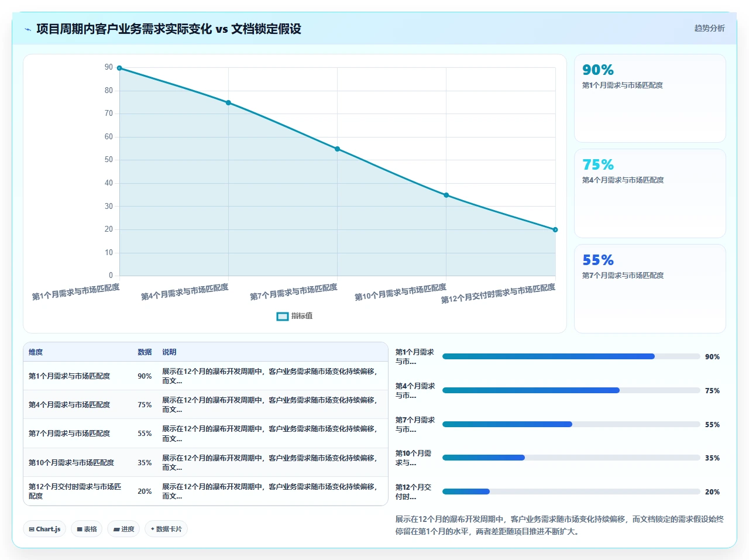Select the 75% data card
The image size is (749, 560).
[x=650, y=193]
